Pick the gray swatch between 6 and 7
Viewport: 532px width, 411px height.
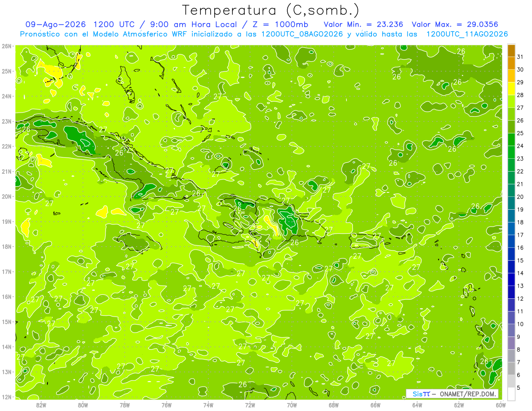(511, 368)
